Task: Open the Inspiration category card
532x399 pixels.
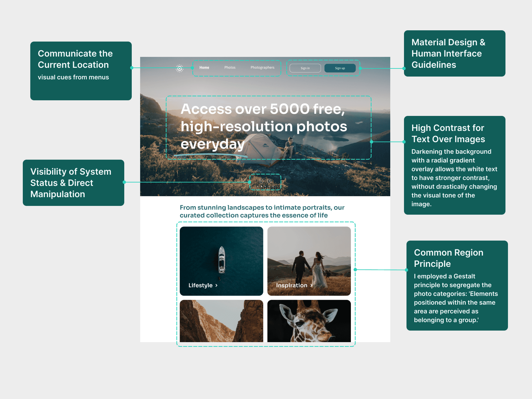Action: click(x=309, y=261)
